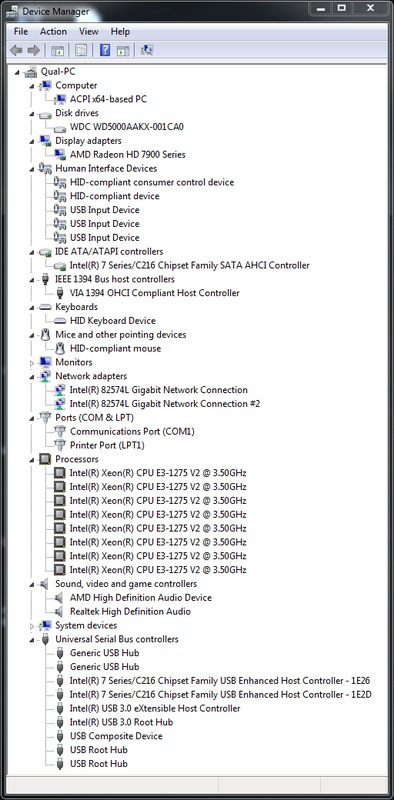Select IEEE 1394 Bus host controllers label
Screen dimensions: 394x800
115,279
